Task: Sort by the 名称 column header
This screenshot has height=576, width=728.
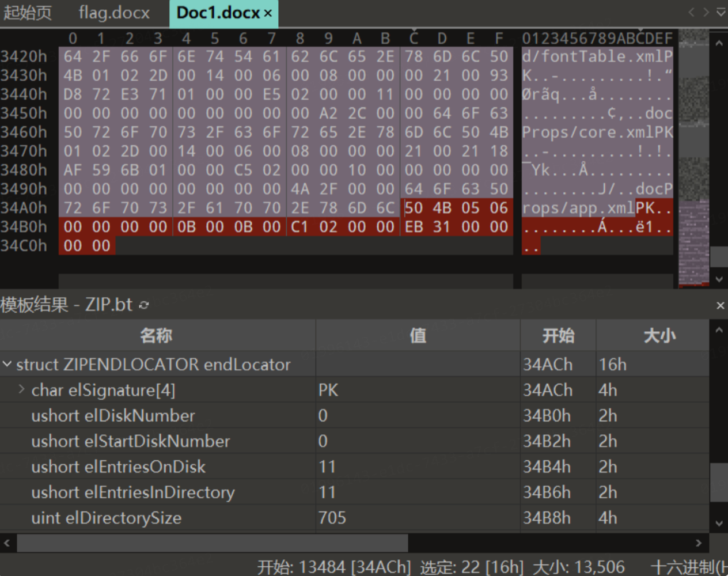Action: pos(157,336)
